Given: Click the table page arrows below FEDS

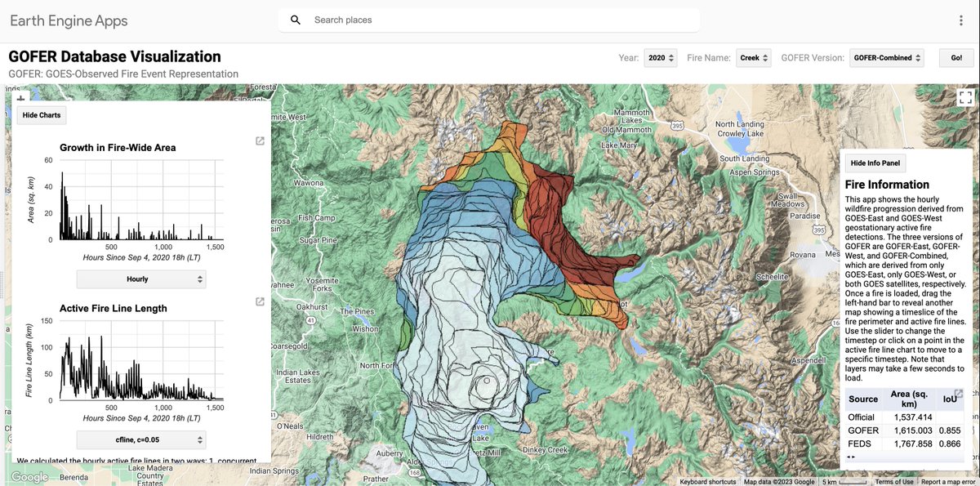Looking at the screenshot, I should pyautogui.click(x=853, y=457).
